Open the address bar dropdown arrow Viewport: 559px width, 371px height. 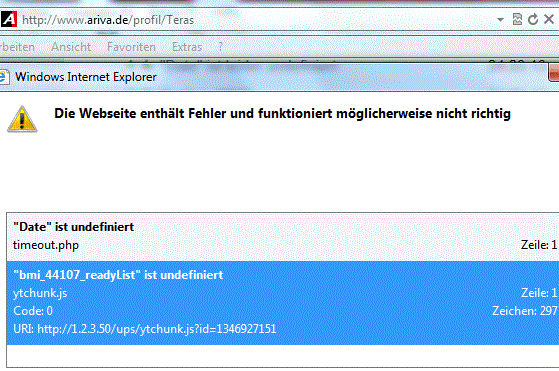coord(501,20)
